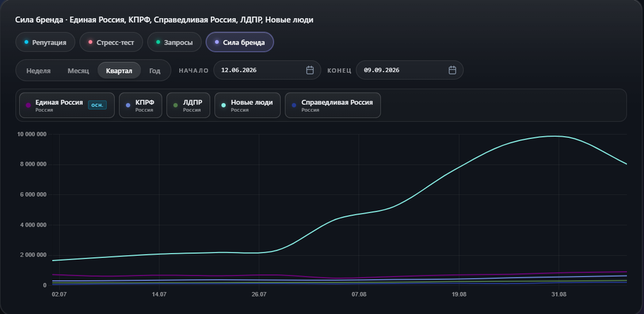Screen dimensions: 644x314
Task: Select the Месяц period
Action: point(78,70)
